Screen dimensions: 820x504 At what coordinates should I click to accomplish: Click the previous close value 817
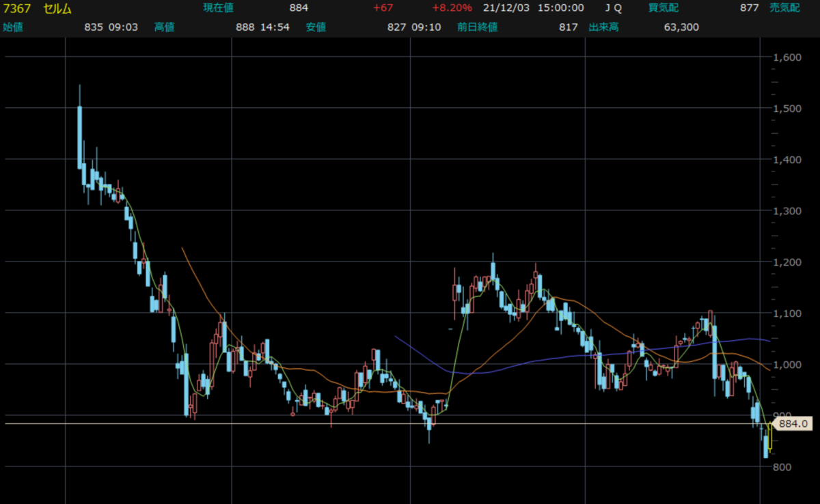point(568,27)
